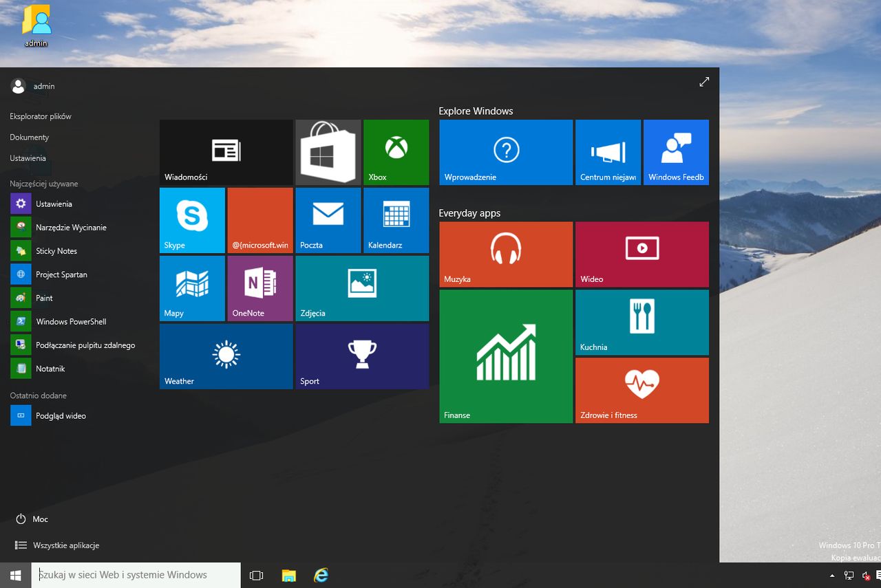This screenshot has width=881, height=588.
Task: Click the Everyday apps group header
Action: [469, 213]
